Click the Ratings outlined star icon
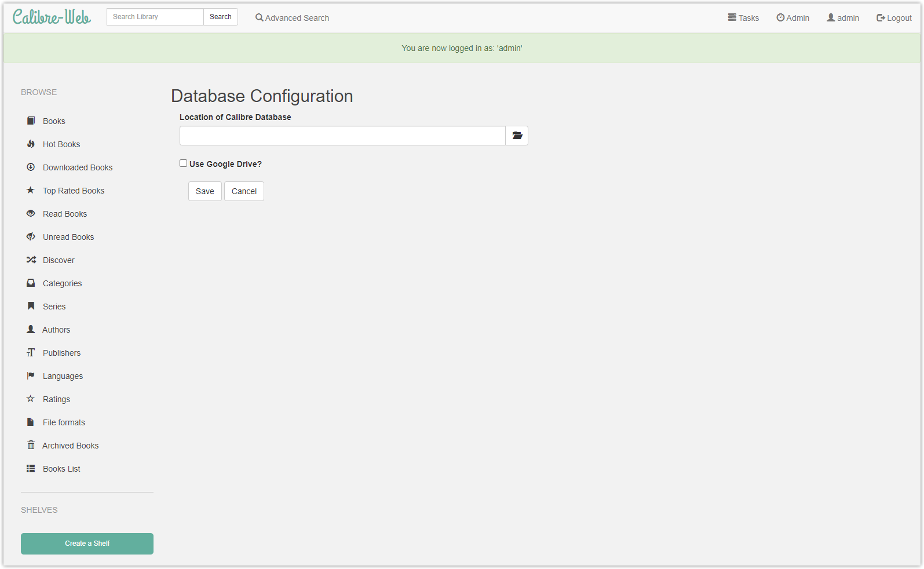 click(31, 399)
